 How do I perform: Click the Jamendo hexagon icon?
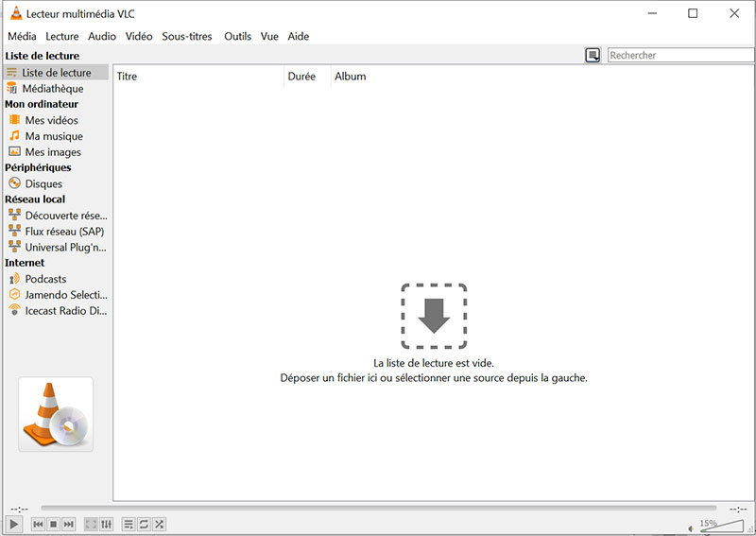click(x=15, y=294)
